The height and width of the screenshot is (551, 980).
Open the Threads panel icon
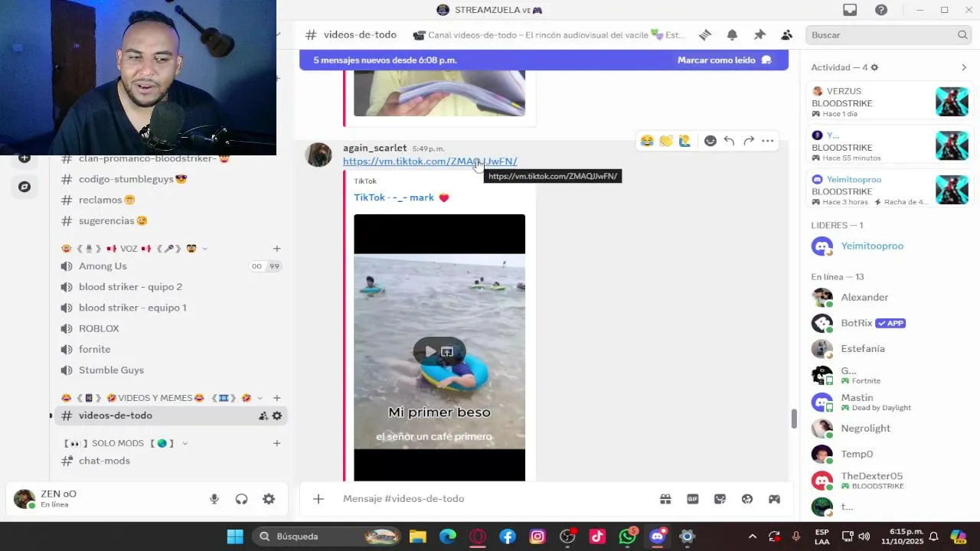(705, 35)
